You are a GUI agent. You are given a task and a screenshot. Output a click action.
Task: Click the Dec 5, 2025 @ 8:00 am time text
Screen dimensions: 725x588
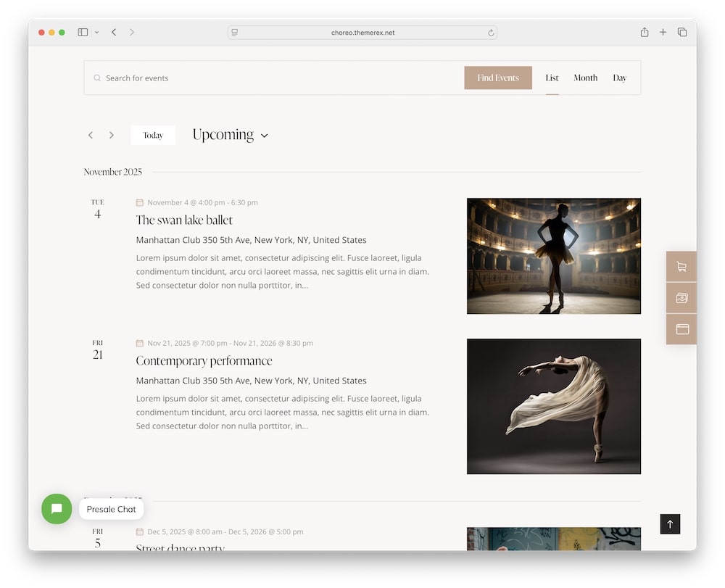pos(225,531)
